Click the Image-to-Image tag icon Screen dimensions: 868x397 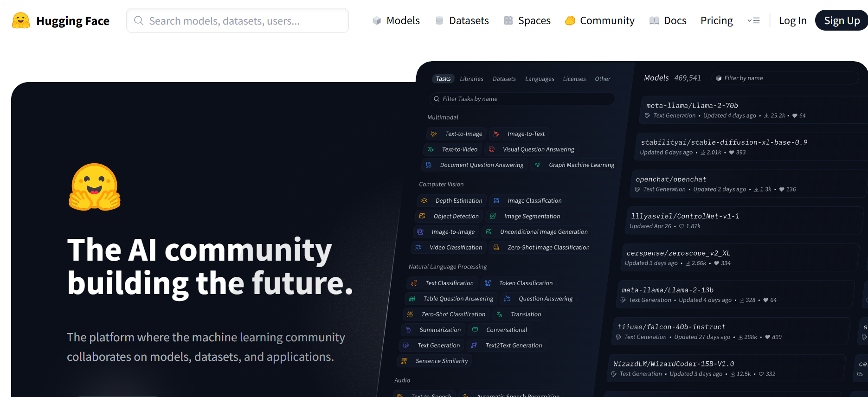point(420,231)
